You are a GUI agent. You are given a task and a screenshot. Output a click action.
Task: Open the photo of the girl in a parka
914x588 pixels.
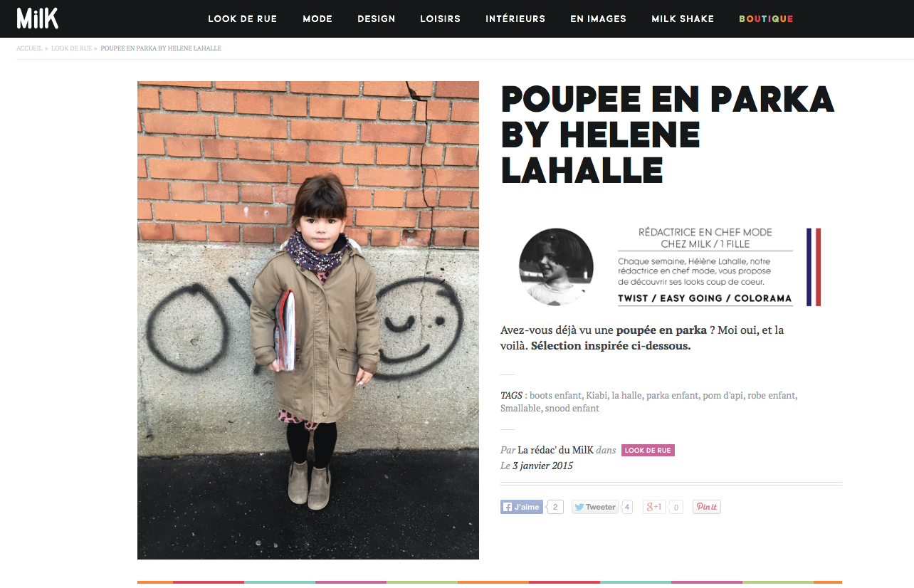coord(308,320)
